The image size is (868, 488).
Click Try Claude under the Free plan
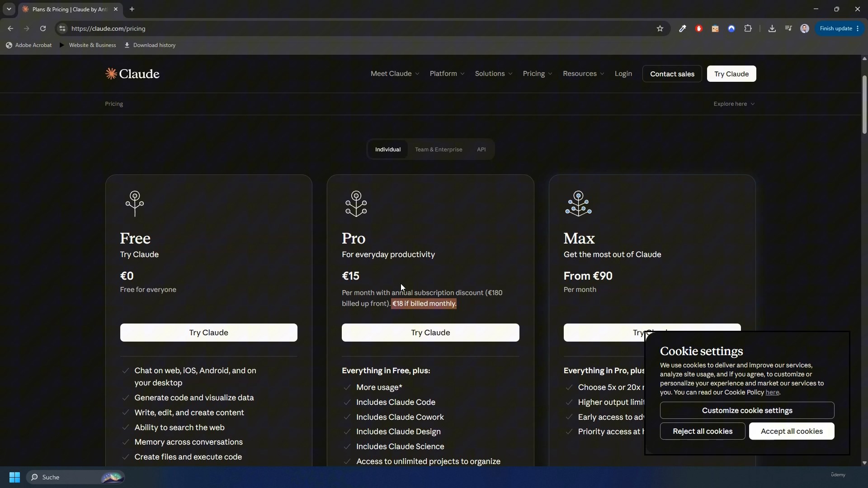coord(208,333)
